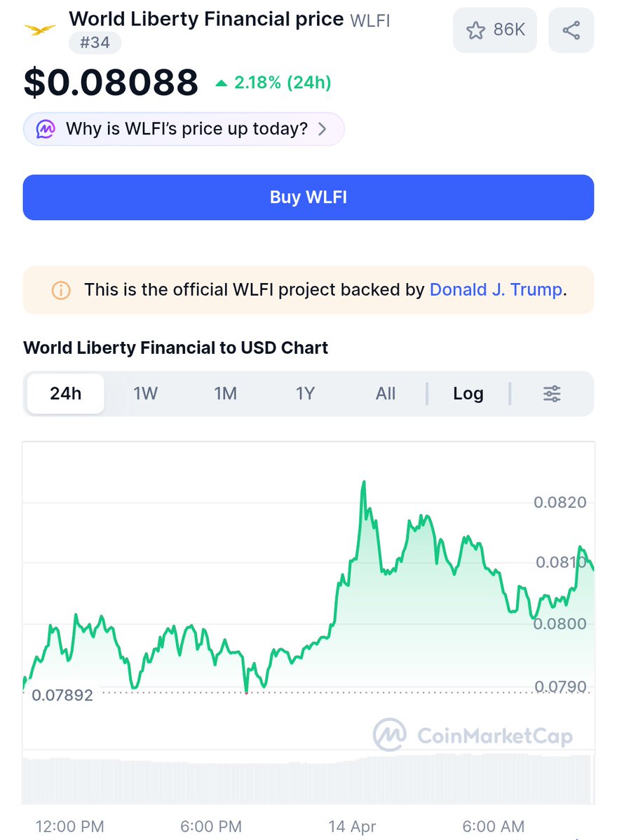This screenshot has height=840, width=617.
Task: Click the orange info circle icon
Action: (x=61, y=290)
